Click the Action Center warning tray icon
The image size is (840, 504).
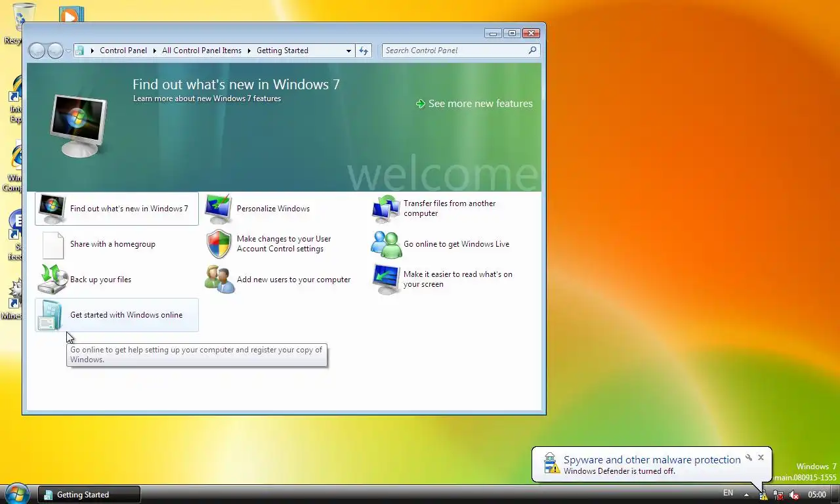[x=763, y=495]
